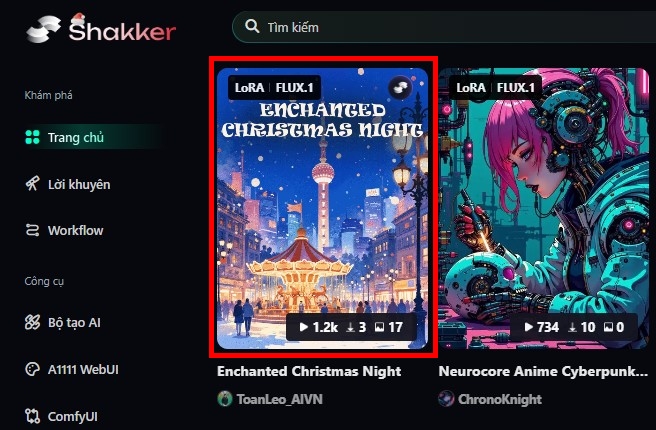
Task: Select the Lời khuyên telescope icon
Action: (32, 184)
